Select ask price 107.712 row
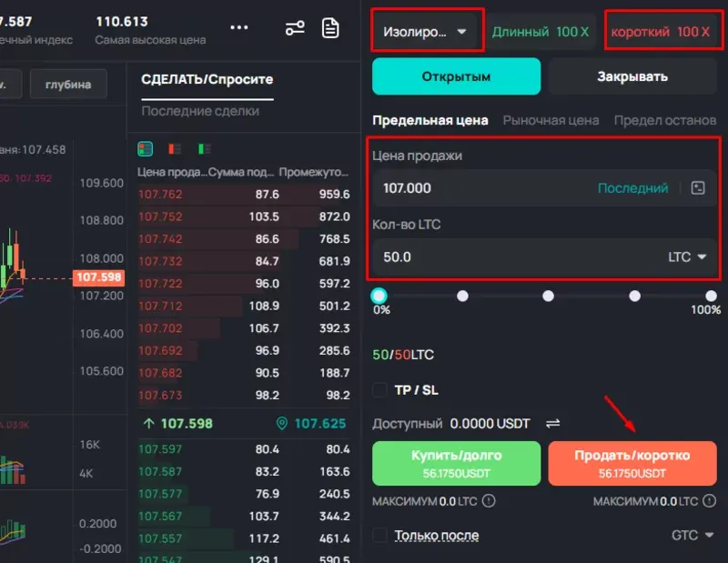 click(x=244, y=306)
